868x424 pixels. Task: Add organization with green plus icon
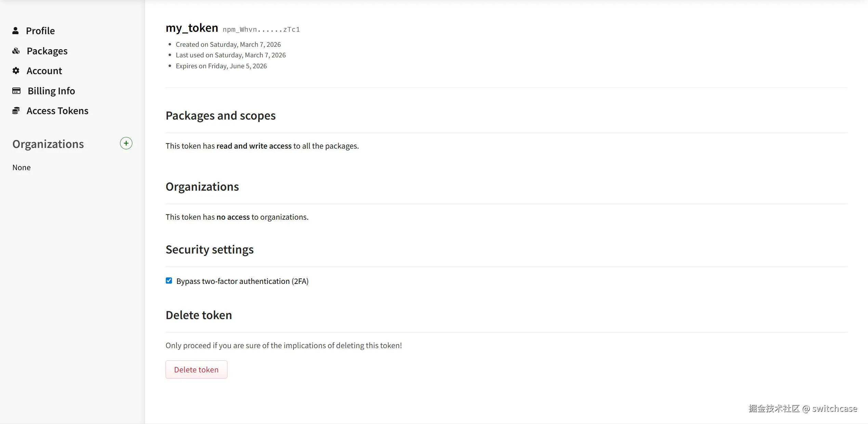click(x=126, y=143)
